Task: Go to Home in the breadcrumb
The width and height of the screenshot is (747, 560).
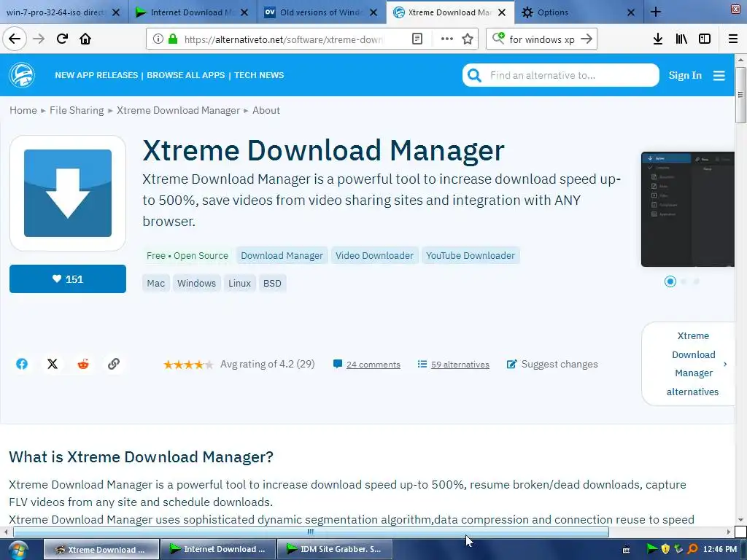Action: 23,111
